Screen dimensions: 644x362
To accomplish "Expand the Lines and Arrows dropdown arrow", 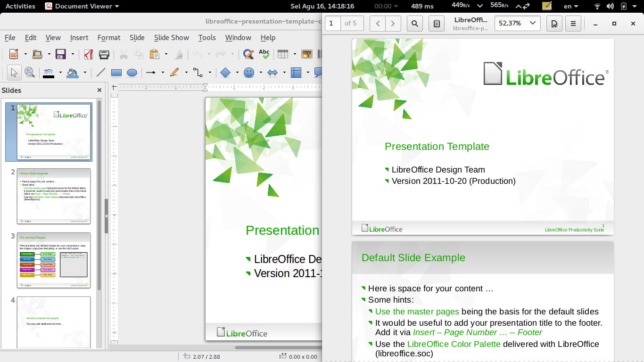I will click(163, 73).
